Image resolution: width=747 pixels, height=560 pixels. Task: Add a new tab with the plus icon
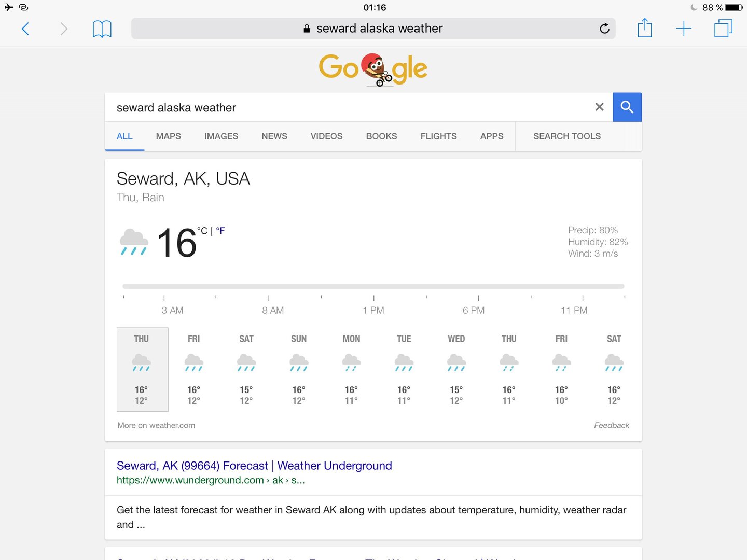click(684, 29)
